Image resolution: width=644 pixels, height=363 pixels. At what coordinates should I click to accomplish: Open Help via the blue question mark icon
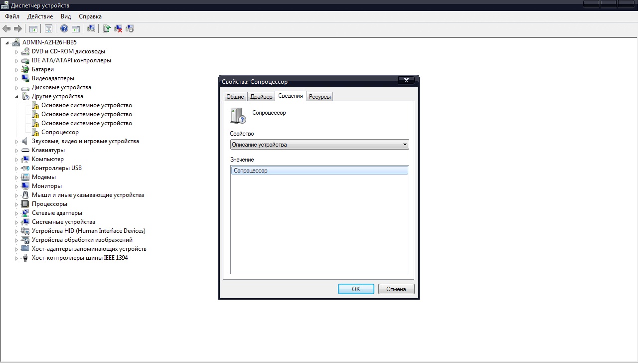(x=64, y=29)
